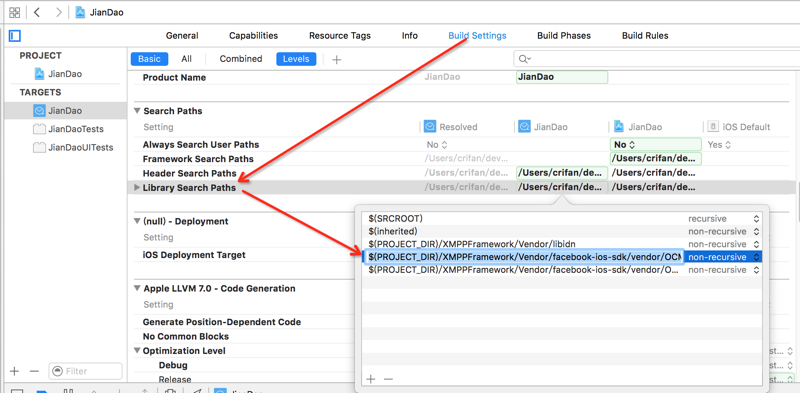Select the Combined view button
Viewport: 800px width, 393px height.
coord(241,59)
